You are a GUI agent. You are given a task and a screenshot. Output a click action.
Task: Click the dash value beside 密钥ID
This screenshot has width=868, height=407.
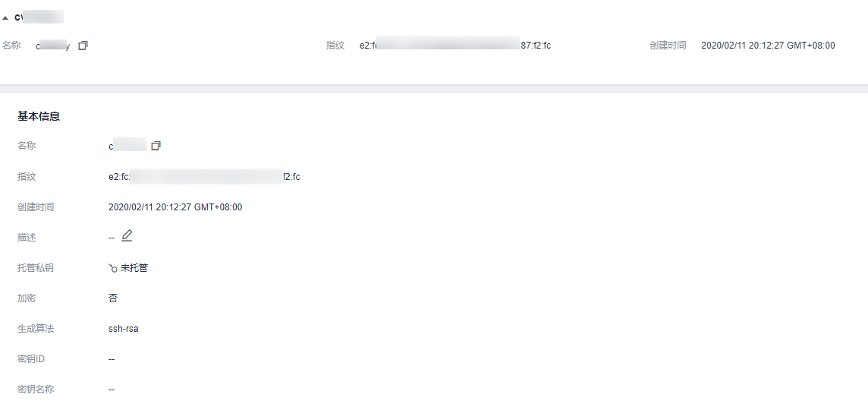click(x=112, y=359)
